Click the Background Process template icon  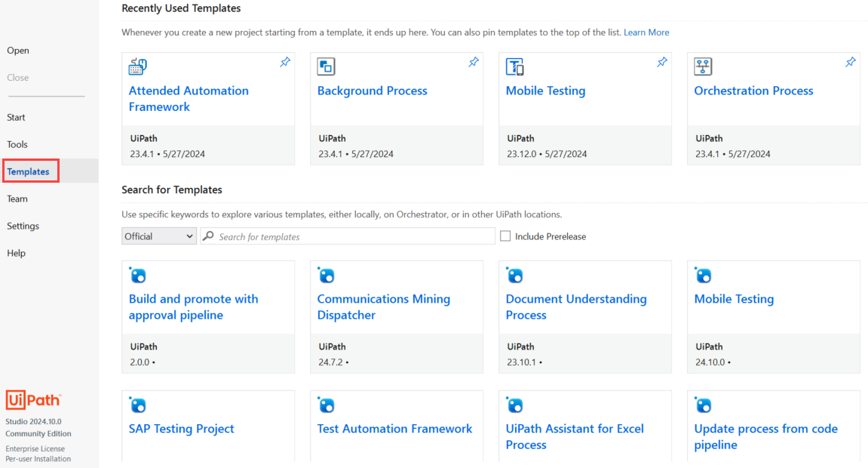point(326,66)
